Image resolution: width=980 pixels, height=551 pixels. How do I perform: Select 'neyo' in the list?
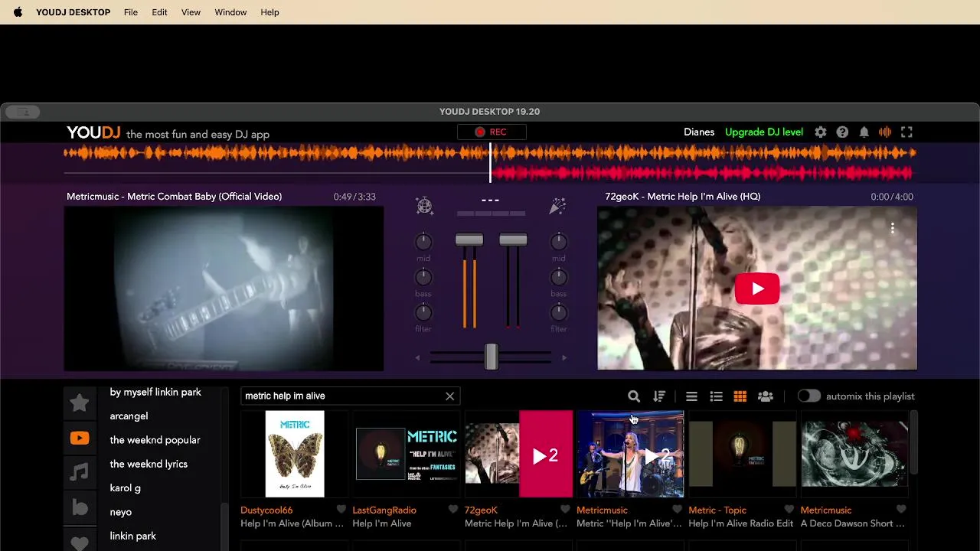[x=120, y=512]
